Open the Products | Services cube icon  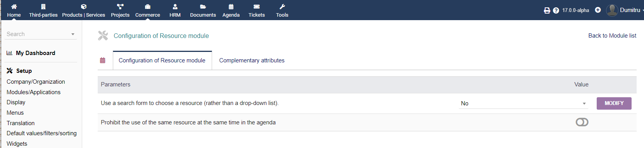click(x=84, y=7)
